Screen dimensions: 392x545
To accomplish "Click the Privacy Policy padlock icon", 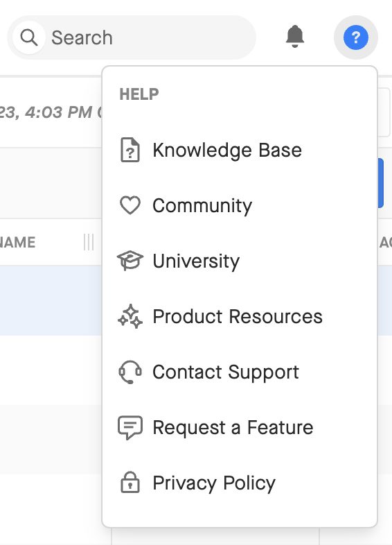I will coord(130,483).
